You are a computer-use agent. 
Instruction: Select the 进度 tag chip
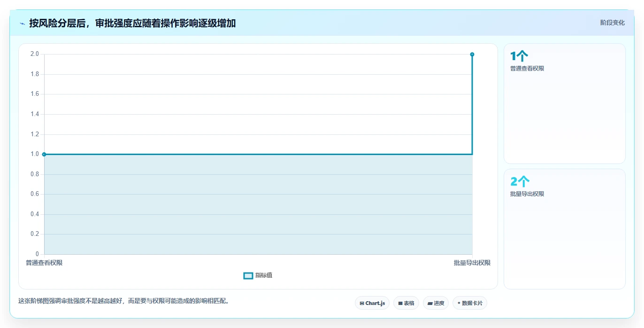click(436, 303)
